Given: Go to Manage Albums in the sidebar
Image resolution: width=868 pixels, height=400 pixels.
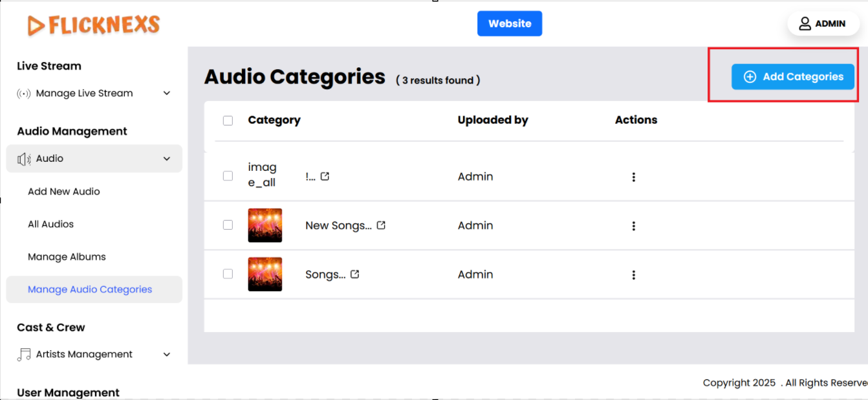Looking at the screenshot, I should 67,257.
